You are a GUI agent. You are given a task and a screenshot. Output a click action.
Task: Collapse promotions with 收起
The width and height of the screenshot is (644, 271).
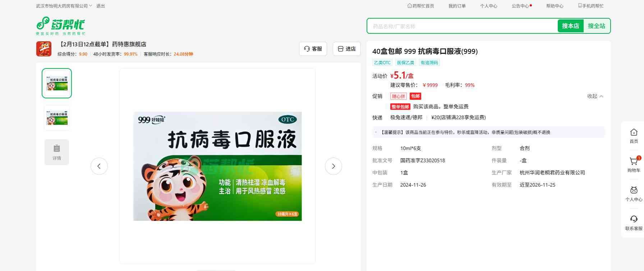tap(595, 96)
